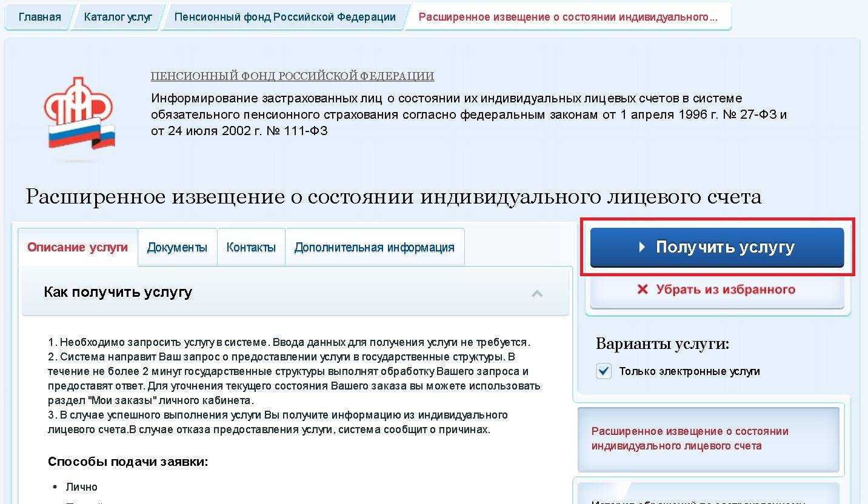Go to 'Каталог услуг' breadcrumb

(118, 17)
